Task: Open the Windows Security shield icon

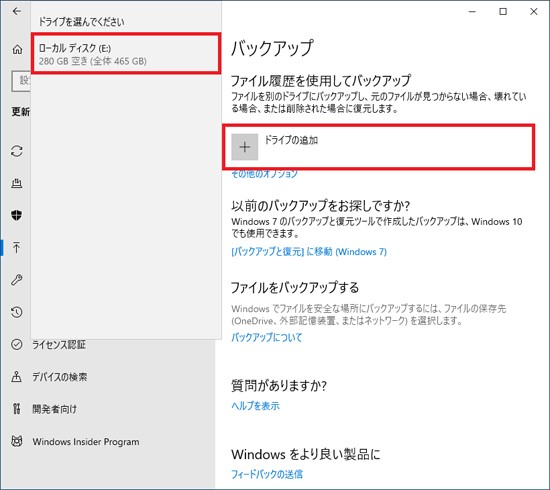Action: 16,215
